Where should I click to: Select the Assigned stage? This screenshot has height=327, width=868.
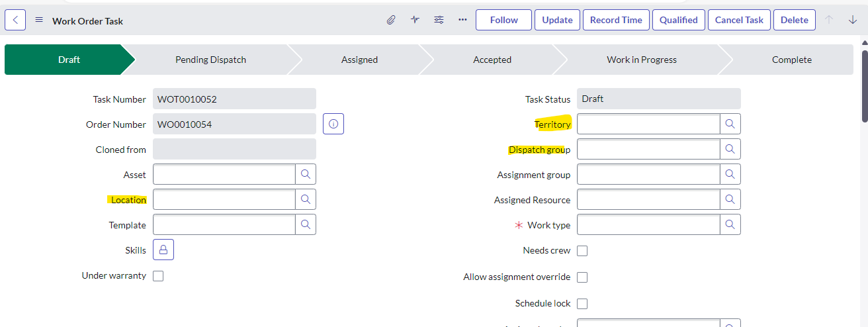pos(359,60)
